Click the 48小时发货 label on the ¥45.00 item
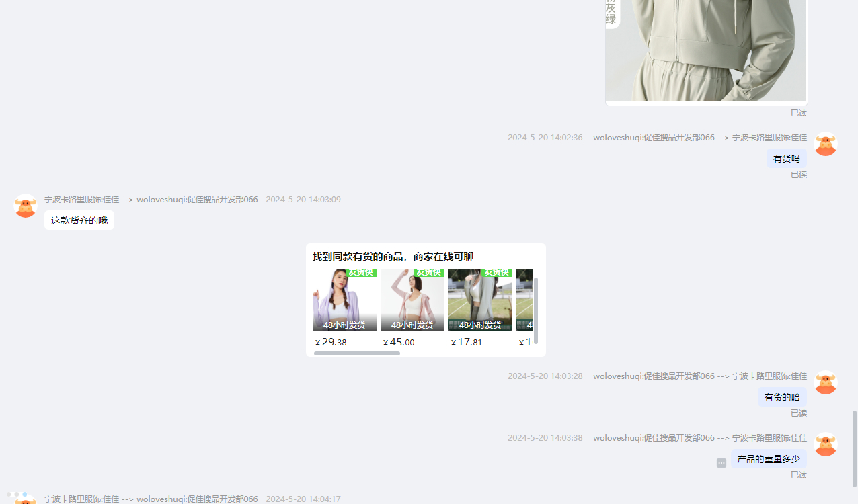 coord(412,325)
